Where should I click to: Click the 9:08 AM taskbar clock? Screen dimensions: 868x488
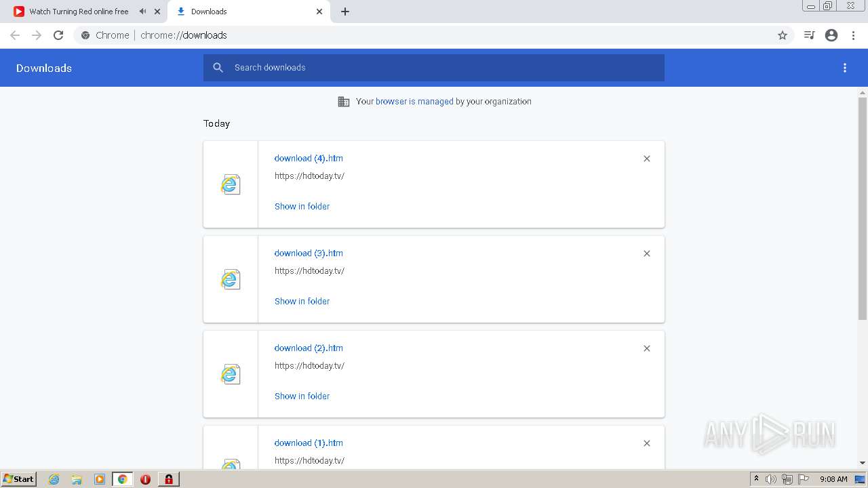click(833, 479)
